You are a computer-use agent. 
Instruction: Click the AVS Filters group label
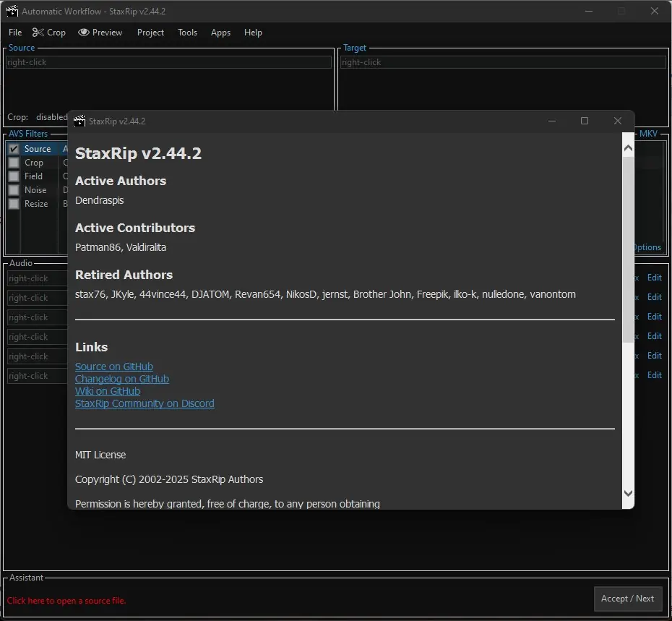click(x=28, y=133)
